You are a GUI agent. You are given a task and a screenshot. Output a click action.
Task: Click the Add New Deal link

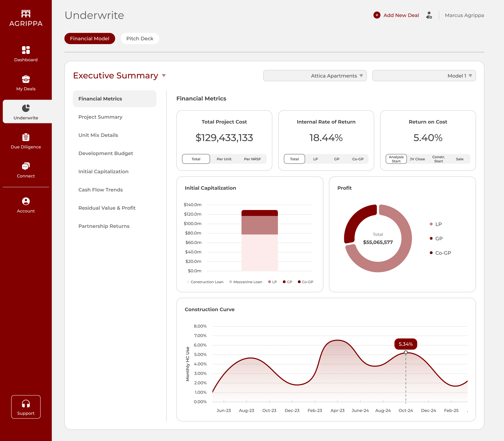[x=401, y=15]
